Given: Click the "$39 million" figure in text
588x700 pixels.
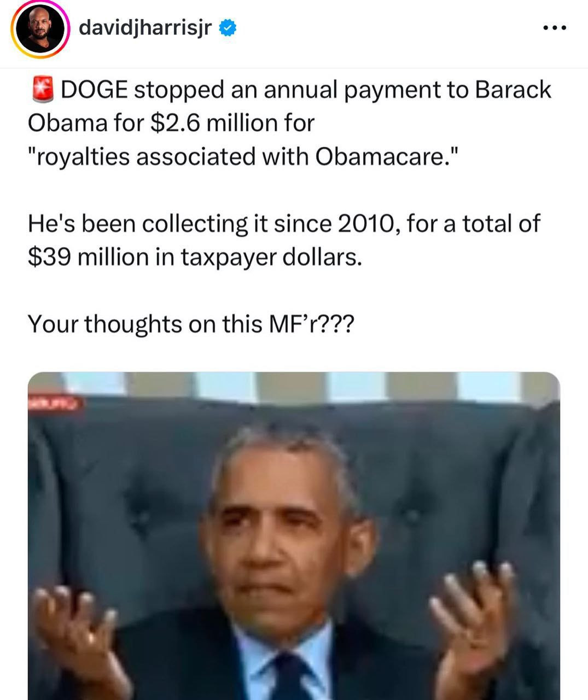Looking at the screenshot, I should tap(89, 257).
